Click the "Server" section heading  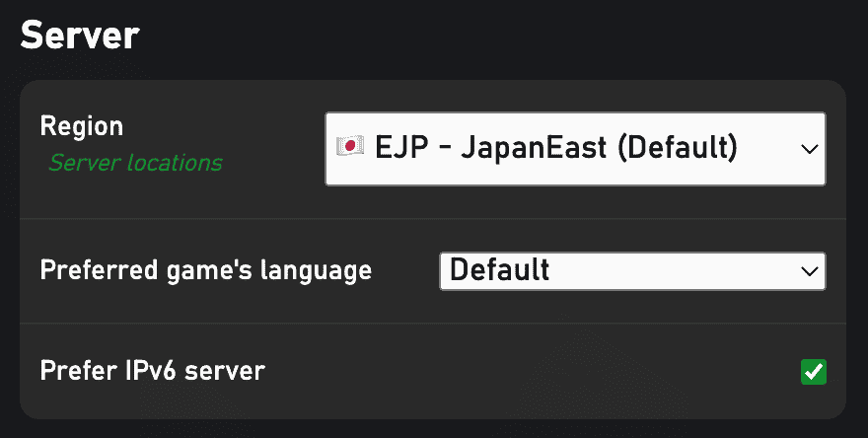click(x=80, y=36)
